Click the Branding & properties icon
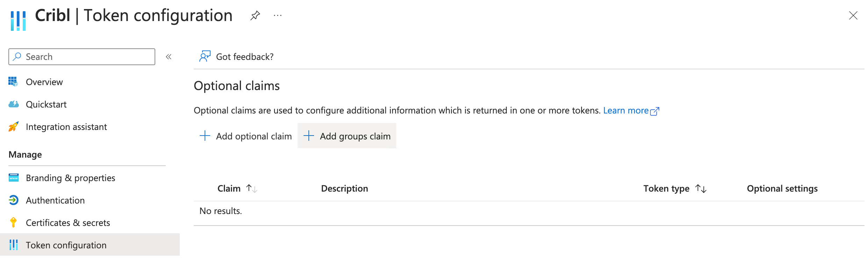Image resolution: width=868 pixels, height=262 pixels. (14, 178)
